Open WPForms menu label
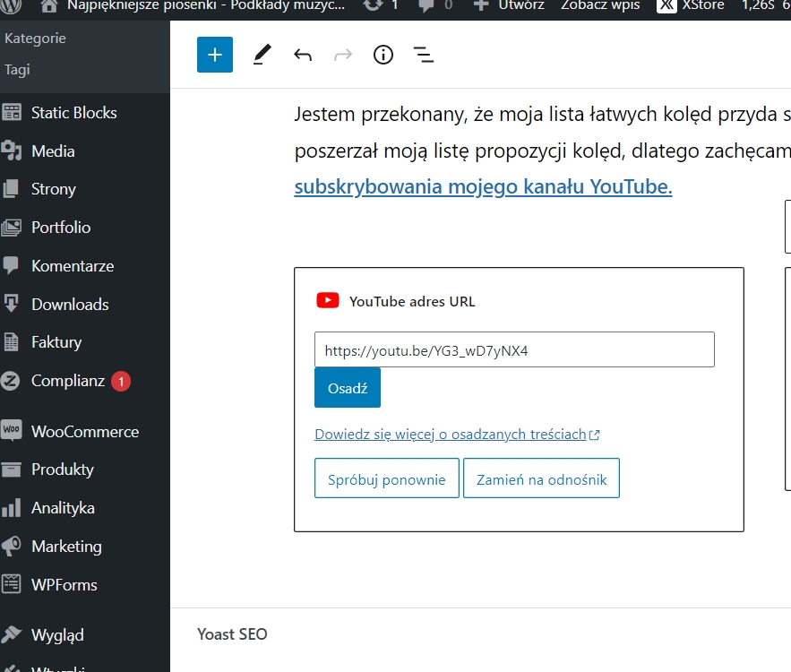791x672 pixels. 64,585
